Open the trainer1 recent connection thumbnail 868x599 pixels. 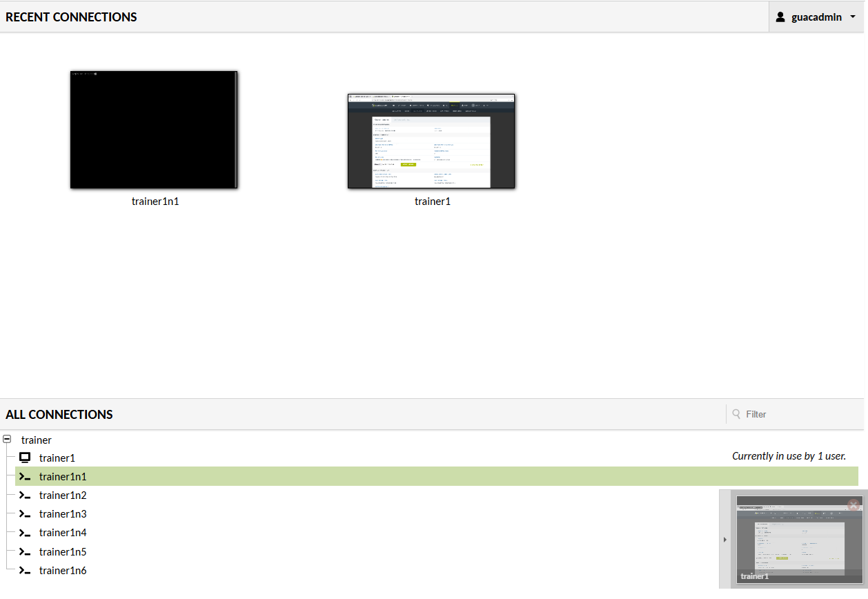coord(431,141)
